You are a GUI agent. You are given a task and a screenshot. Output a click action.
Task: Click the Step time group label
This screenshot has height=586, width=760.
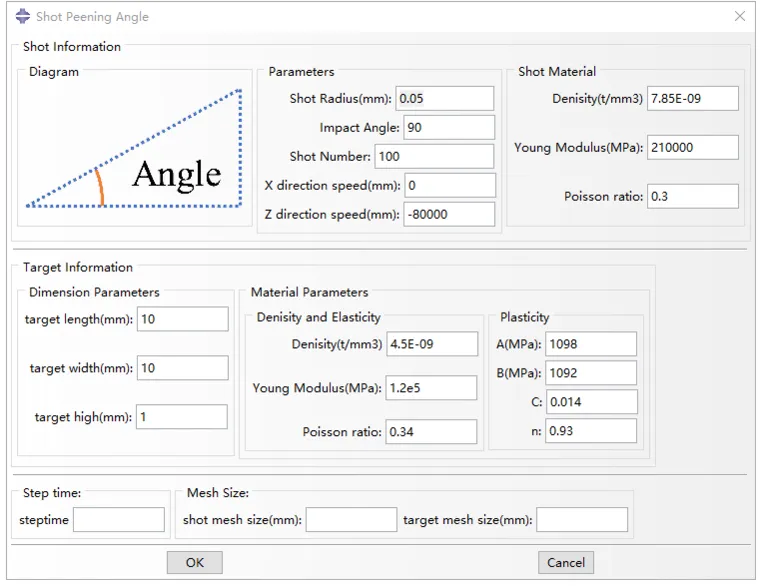tap(52, 492)
